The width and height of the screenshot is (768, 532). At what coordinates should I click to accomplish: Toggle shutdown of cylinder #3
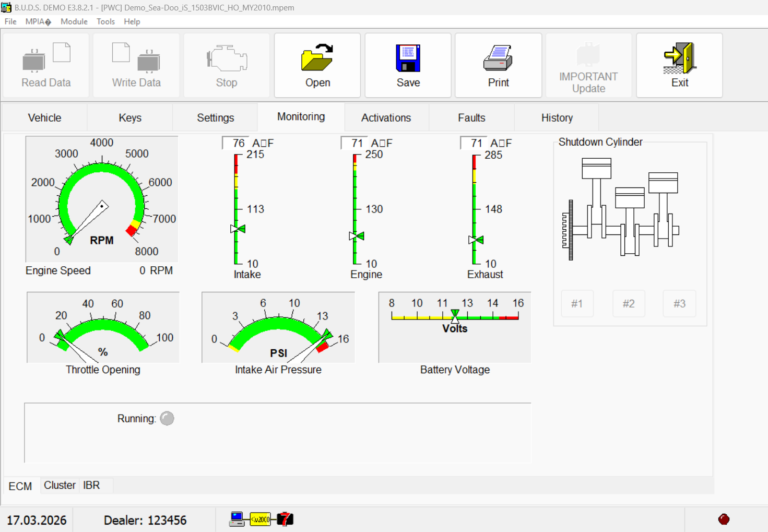679,304
